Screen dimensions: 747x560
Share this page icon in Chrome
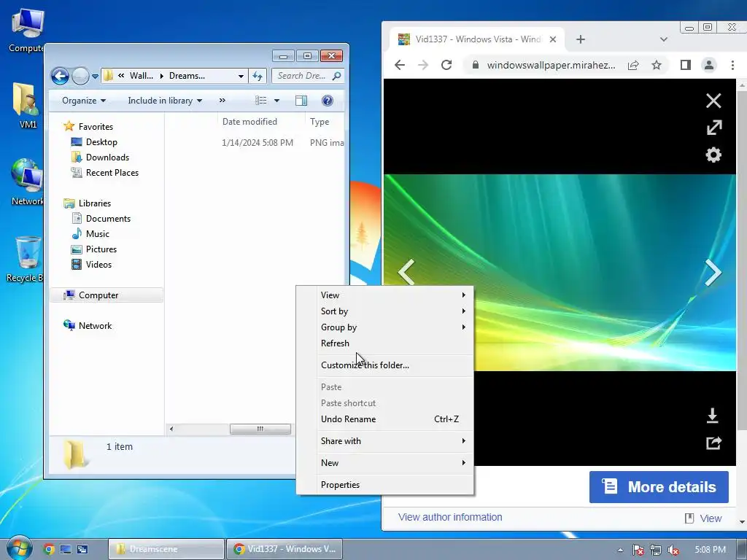(x=633, y=65)
